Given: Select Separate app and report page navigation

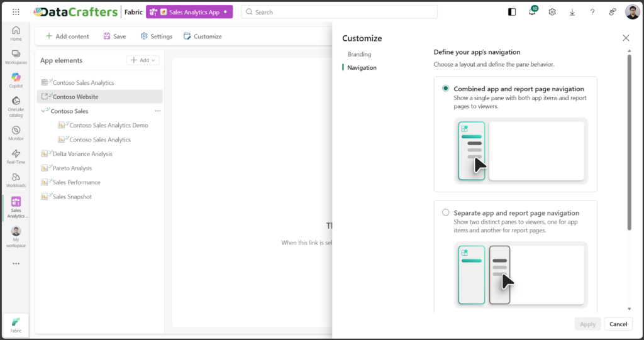Looking at the screenshot, I should click(446, 212).
